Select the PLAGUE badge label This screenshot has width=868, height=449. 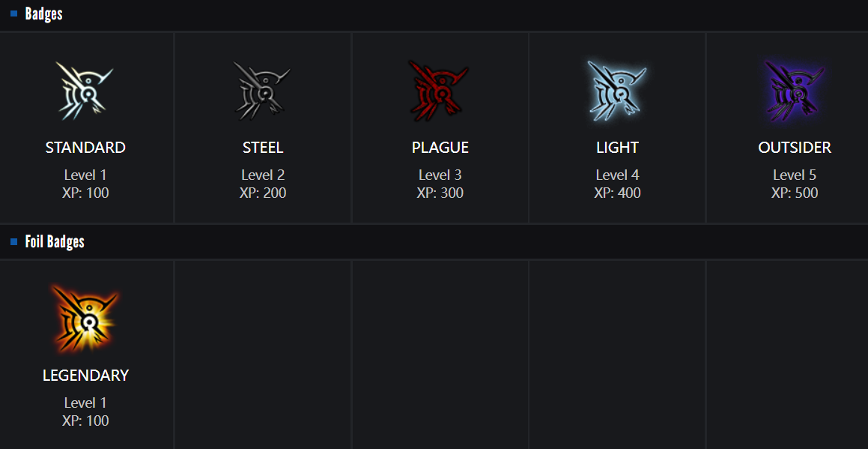[440, 148]
